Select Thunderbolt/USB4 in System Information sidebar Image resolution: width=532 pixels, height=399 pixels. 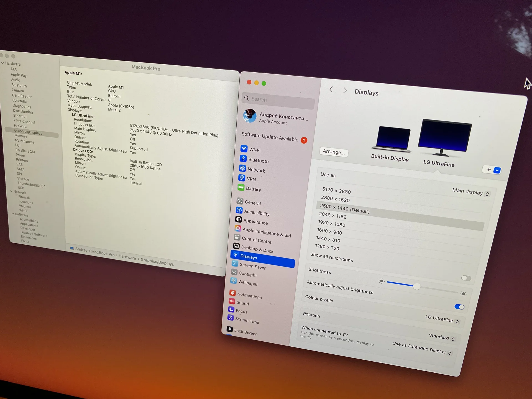pos(31,185)
